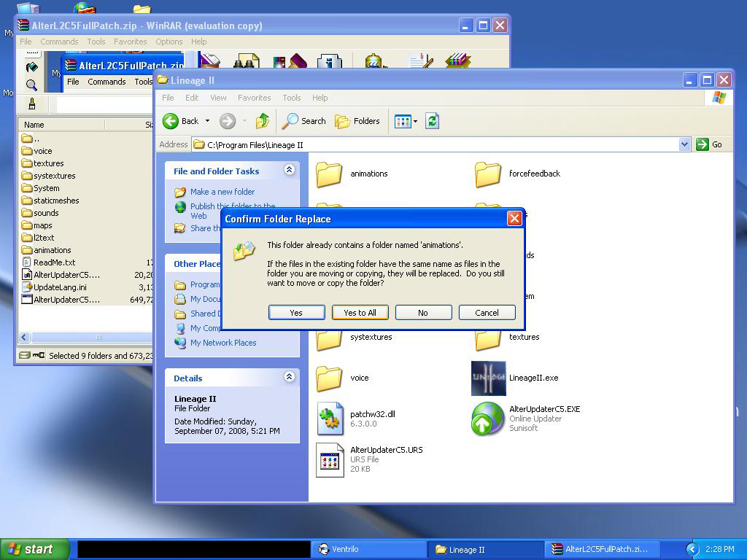
Task: Open File menu in Lineage II window
Action: 168,98
